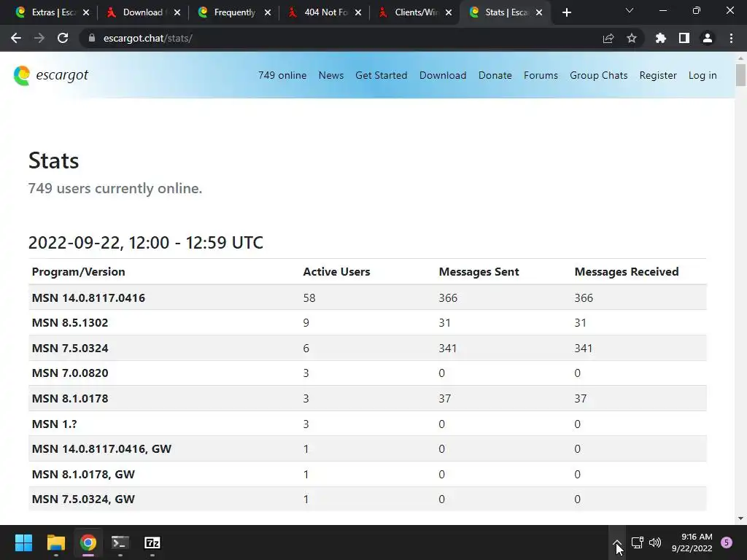Click the Register link

click(x=658, y=75)
